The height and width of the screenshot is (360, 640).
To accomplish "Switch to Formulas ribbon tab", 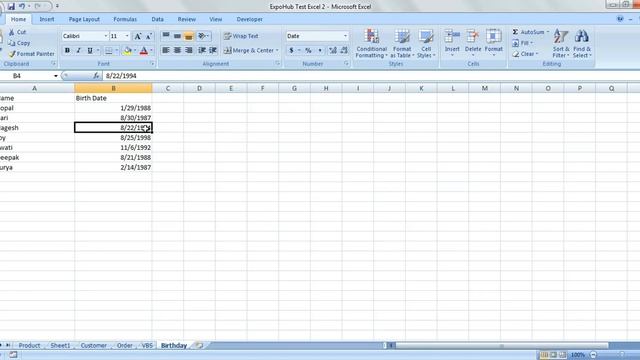I will tap(125, 19).
